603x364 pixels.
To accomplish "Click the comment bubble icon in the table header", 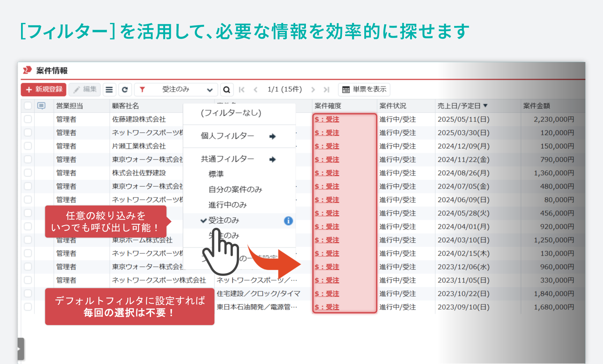I will pyautogui.click(x=42, y=106).
